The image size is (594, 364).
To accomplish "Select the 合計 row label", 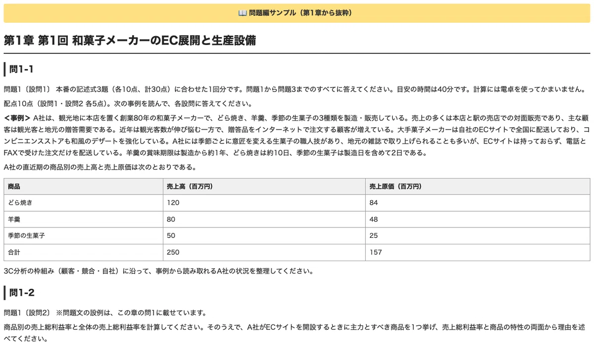I will point(83,252).
